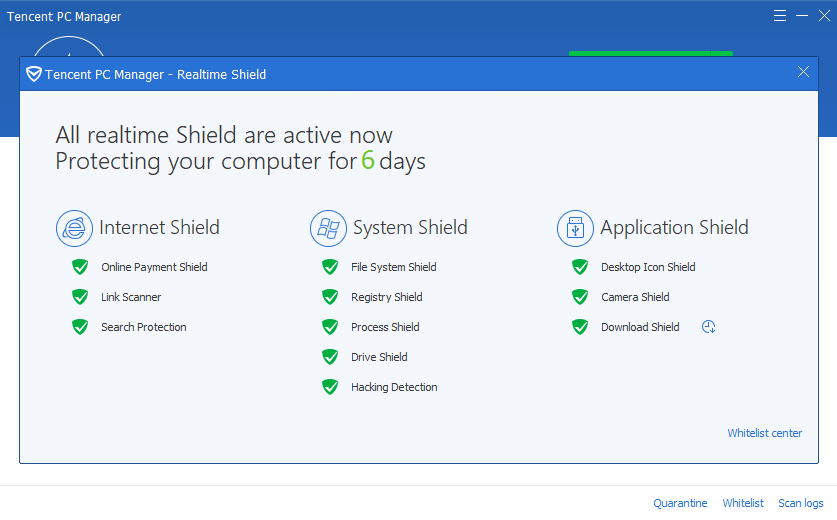Screen dimensions: 837x520
Task: Click the green shield next to Link Scanner
Action: pos(80,297)
